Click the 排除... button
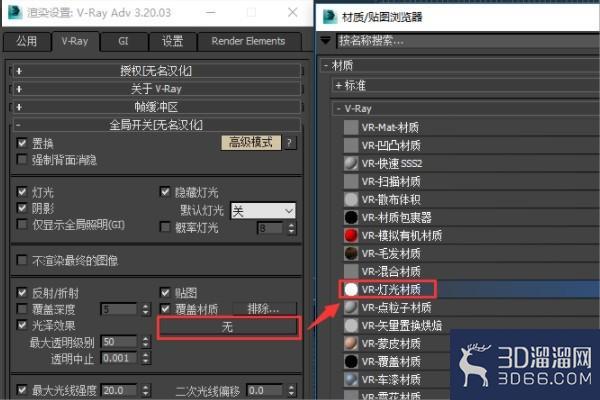 coord(263,309)
